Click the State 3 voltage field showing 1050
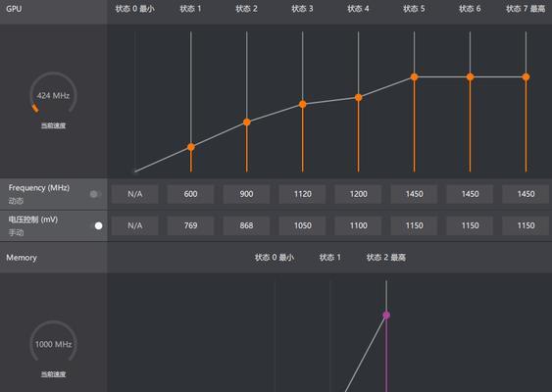Screen dimensions: 552x392 click(x=302, y=225)
